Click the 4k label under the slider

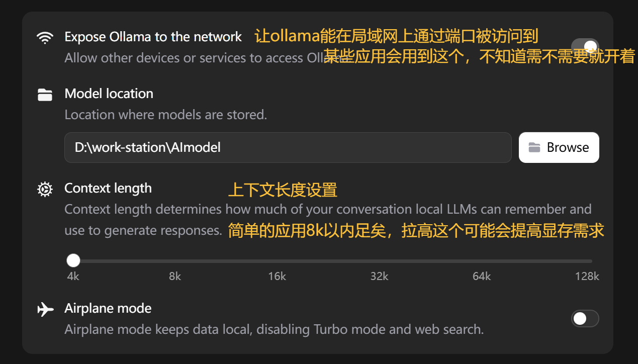click(73, 277)
